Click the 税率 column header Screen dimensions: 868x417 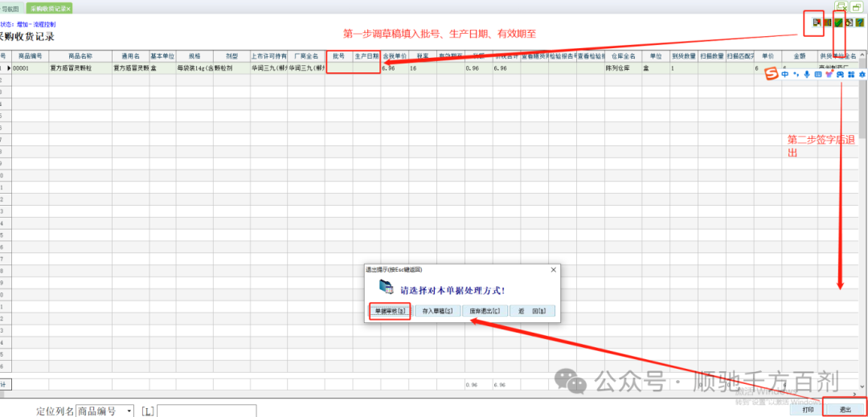[423, 56]
